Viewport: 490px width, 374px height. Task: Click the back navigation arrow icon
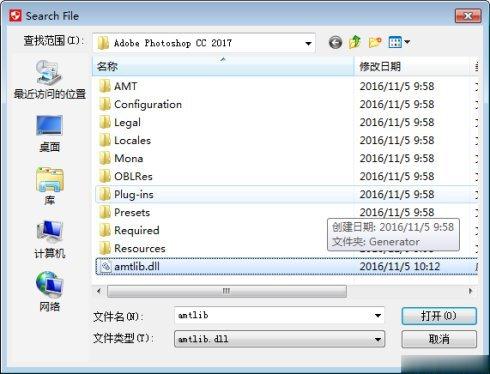335,43
